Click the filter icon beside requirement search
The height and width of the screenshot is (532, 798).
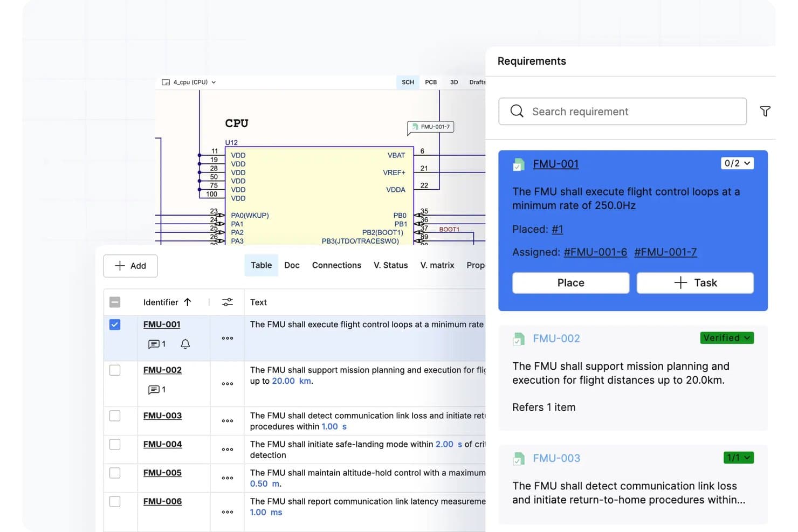[x=765, y=112]
